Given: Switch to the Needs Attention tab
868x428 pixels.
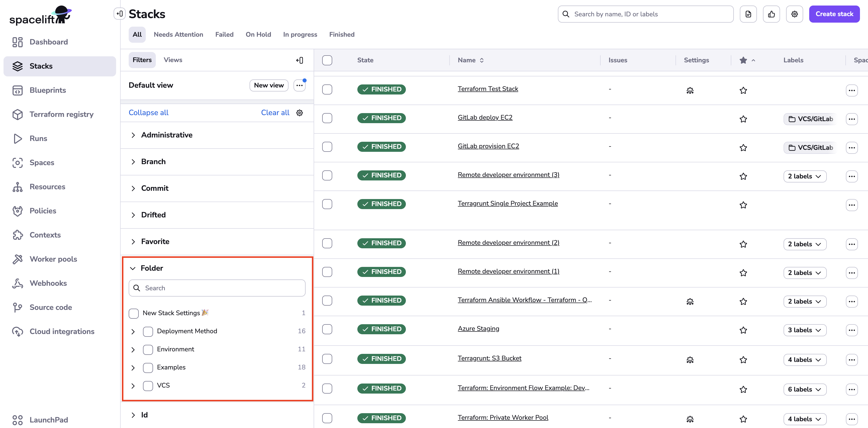Looking at the screenshot, I should 178,34.
